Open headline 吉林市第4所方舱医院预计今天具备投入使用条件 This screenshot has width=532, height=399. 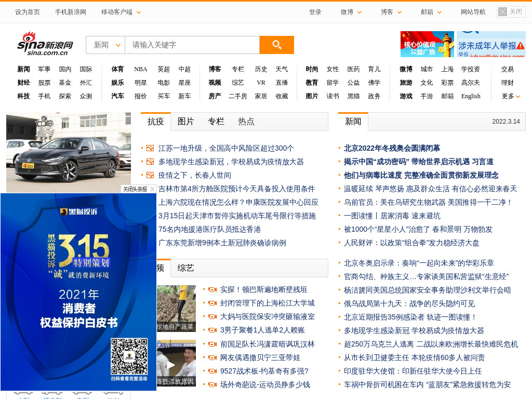tap(236, 189)
